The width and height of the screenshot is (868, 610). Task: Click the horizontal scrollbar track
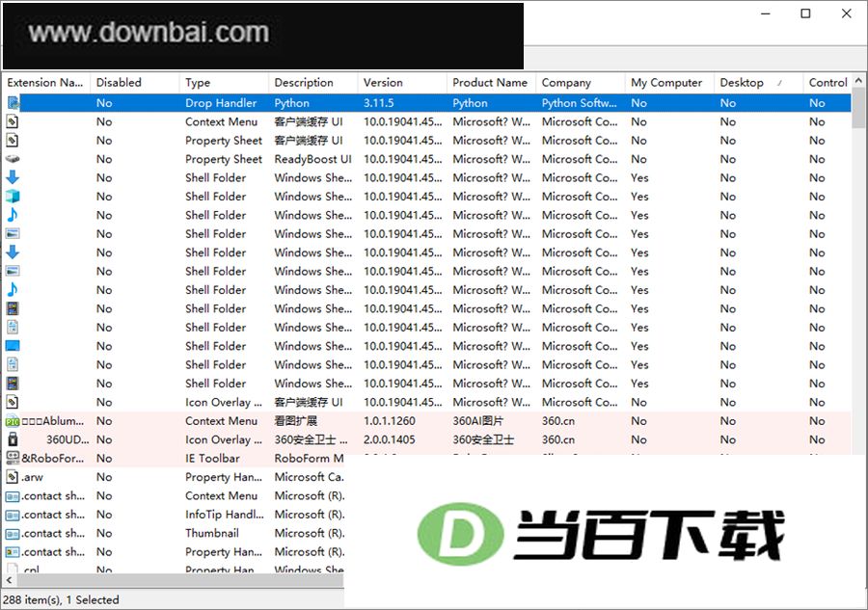tap(180, 580)
